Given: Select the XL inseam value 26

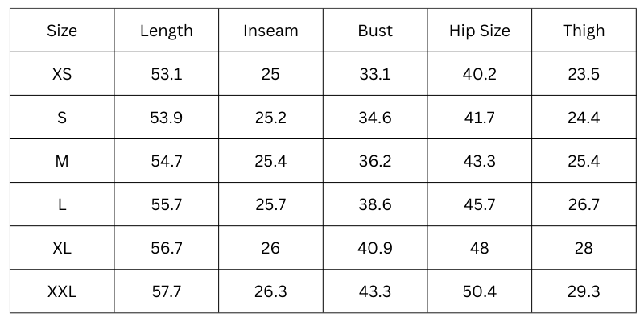Looking at the screenshot, I should [270, 248].
